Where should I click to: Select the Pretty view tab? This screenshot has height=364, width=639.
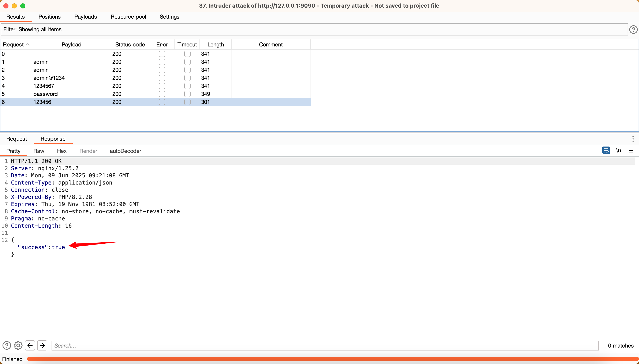pos(13,151)
